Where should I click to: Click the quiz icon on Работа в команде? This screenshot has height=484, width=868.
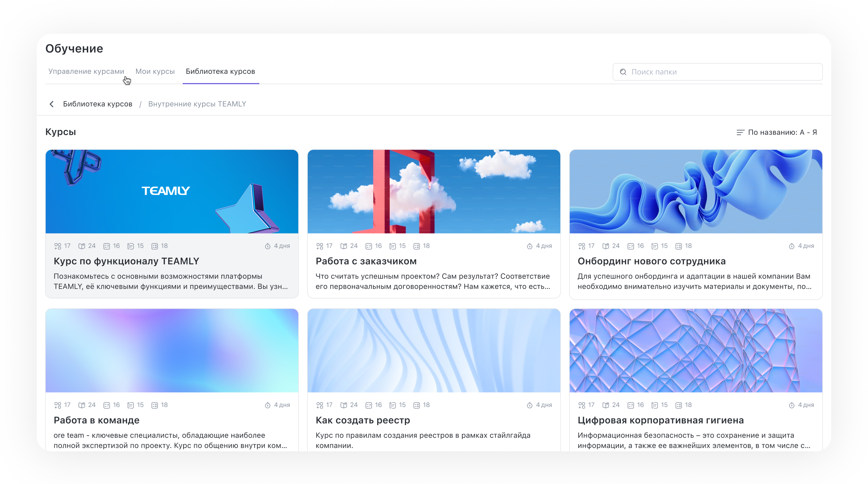pyautogui.click(x=107, y=405)
